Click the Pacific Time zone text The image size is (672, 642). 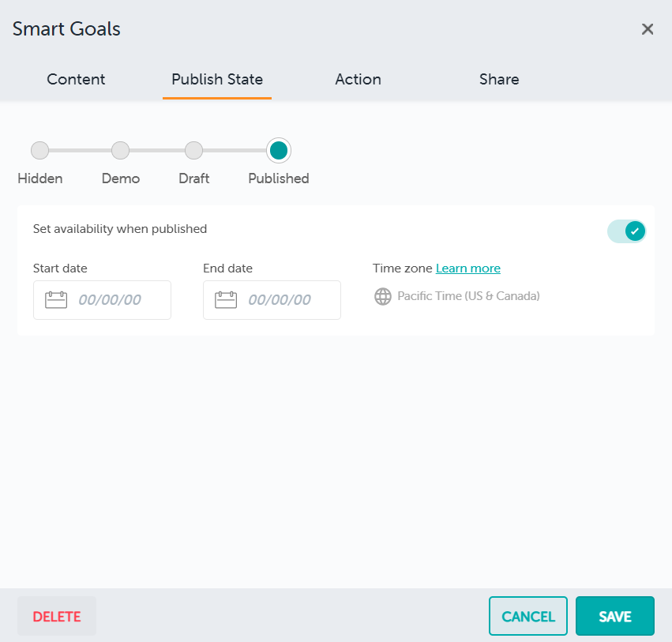point(468,297)
